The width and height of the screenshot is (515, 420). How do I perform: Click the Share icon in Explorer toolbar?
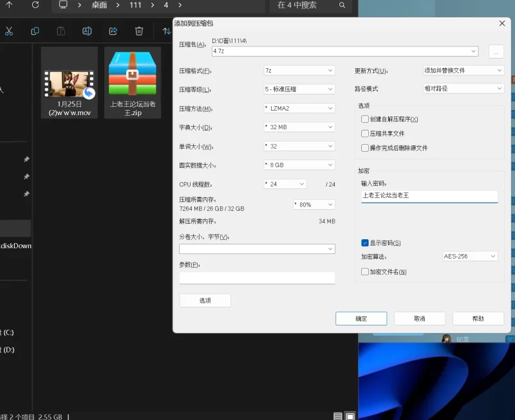(x=113, y=31)
